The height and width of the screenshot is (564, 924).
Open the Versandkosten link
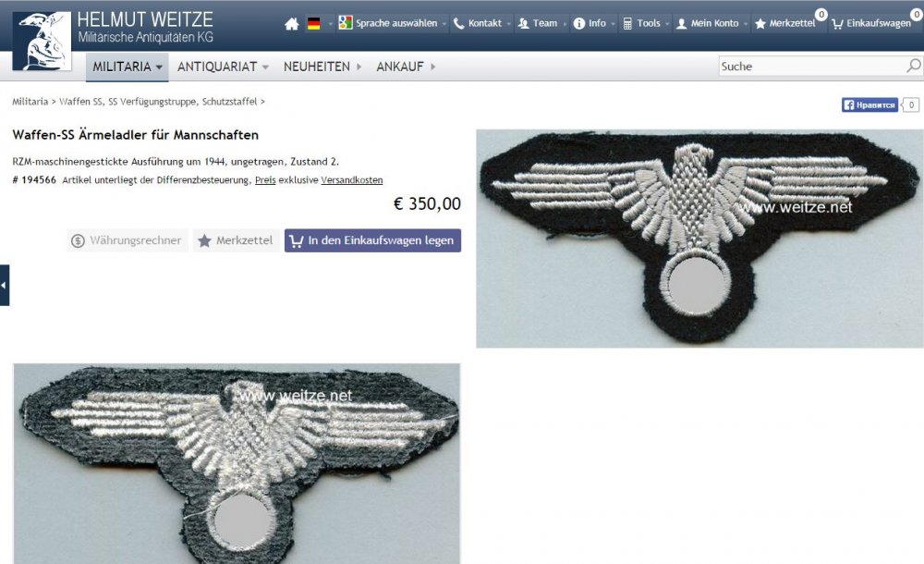352,180
